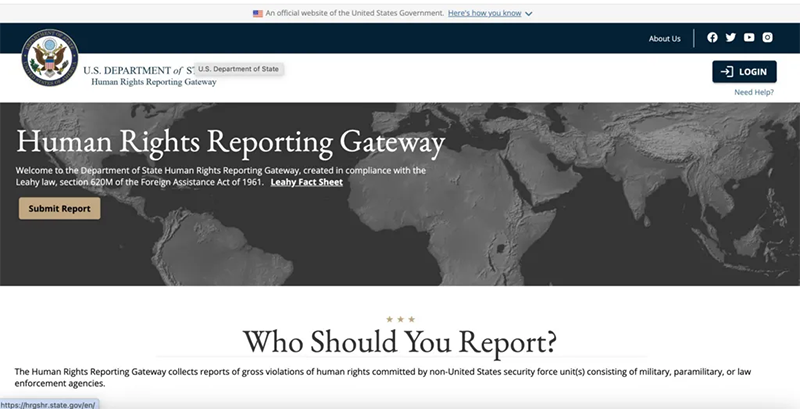Click the Department of State seal logo

pyautogui.click(x=49, y=58)
